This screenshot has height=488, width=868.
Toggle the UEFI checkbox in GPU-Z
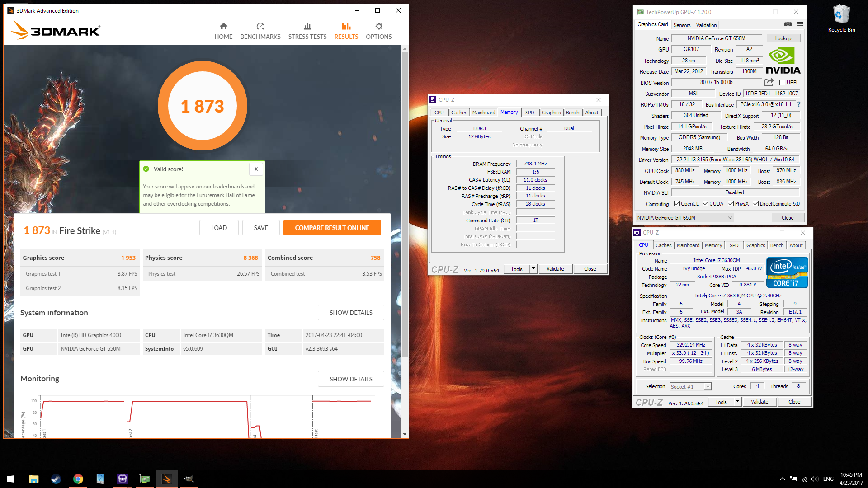(782, 83)
